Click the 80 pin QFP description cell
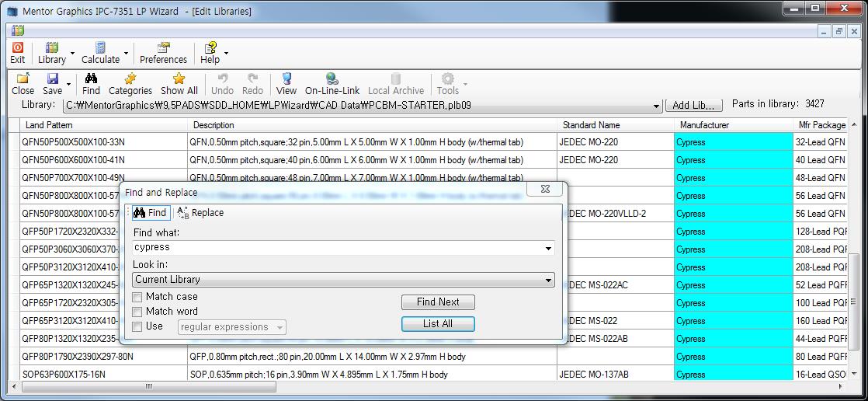 (372, 357)
